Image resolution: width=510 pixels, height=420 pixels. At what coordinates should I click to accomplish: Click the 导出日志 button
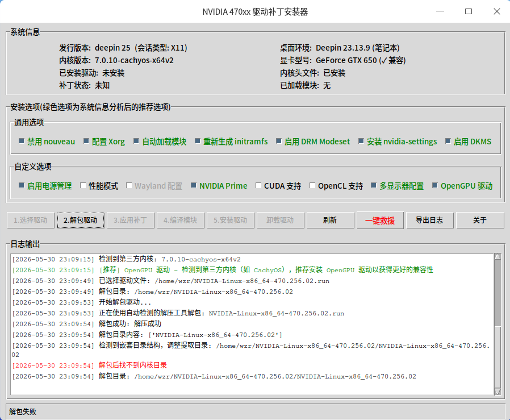[430, 221]
